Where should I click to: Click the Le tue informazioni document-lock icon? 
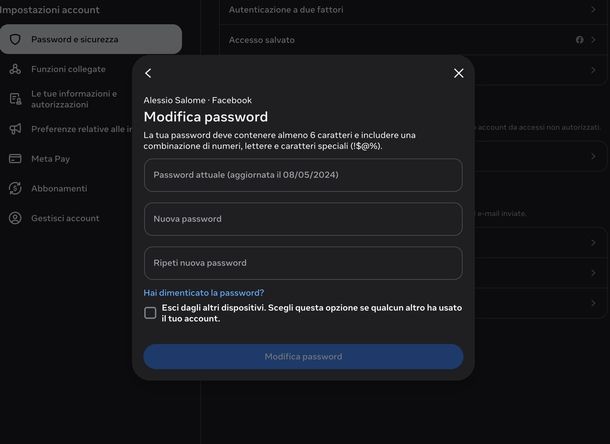pyautogui.click(x=15, y=99)
